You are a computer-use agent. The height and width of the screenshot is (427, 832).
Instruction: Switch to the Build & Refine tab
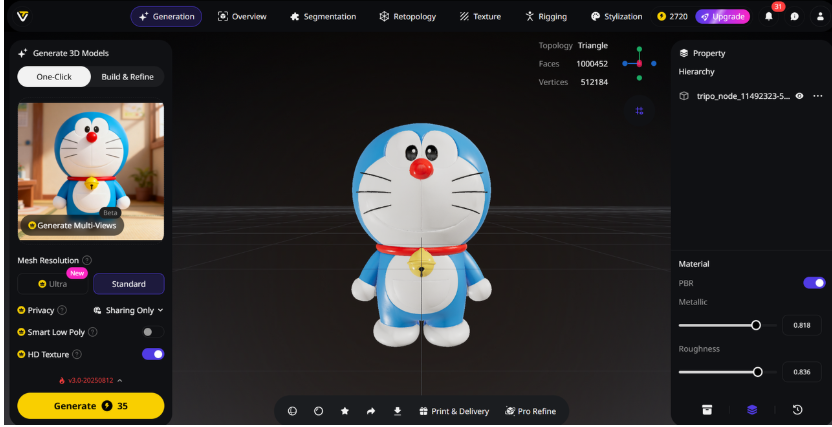click(127, 77)
